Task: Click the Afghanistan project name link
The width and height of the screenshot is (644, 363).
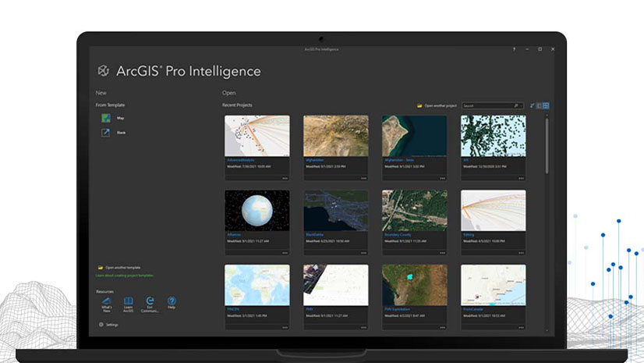Action: [315, 160]
